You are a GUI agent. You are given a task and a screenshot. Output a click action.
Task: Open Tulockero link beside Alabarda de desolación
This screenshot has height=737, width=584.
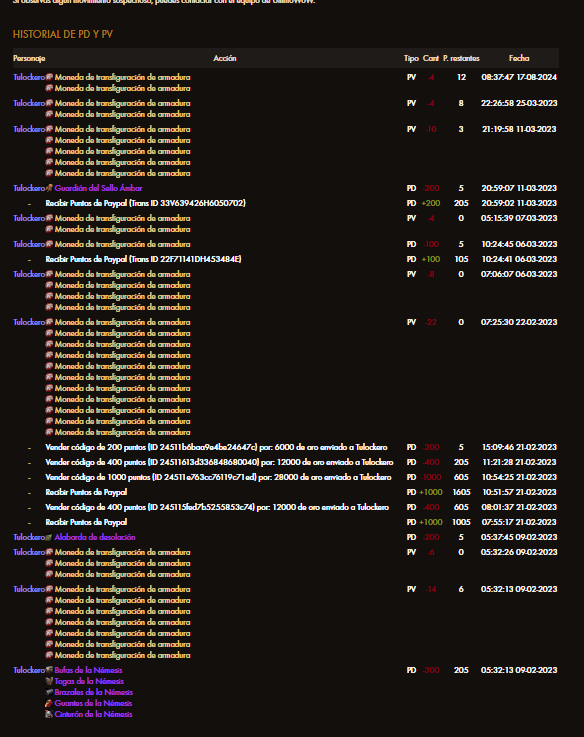tap(29, 537)
